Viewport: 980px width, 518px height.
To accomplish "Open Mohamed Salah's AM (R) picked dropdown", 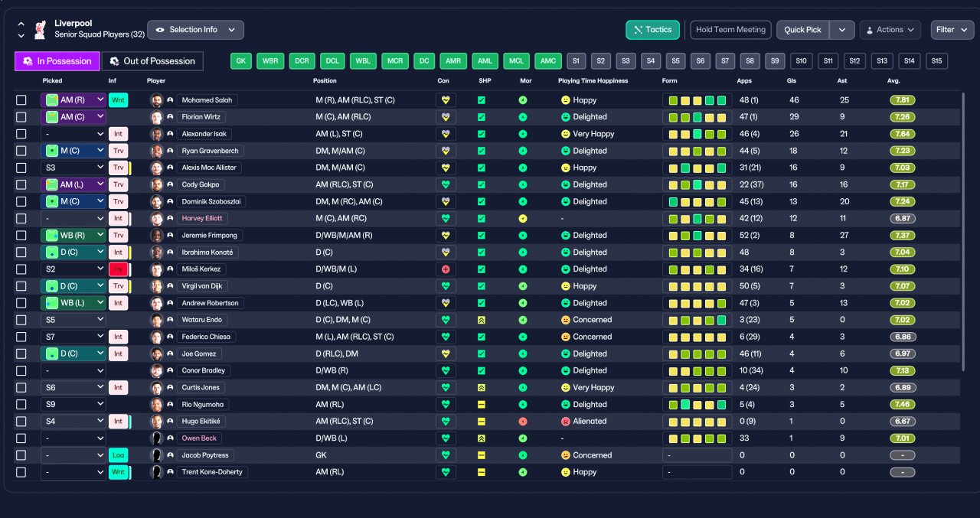I will 73,100.
